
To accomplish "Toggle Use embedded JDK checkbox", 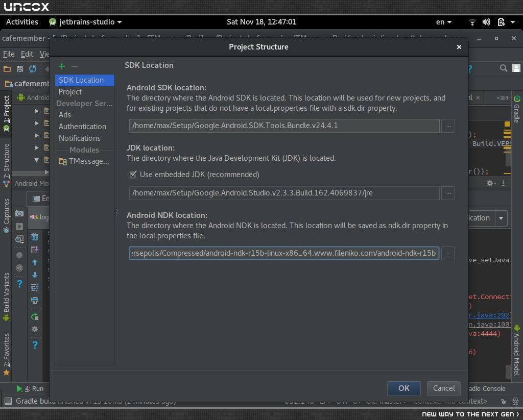I will (x=133, y=175).
